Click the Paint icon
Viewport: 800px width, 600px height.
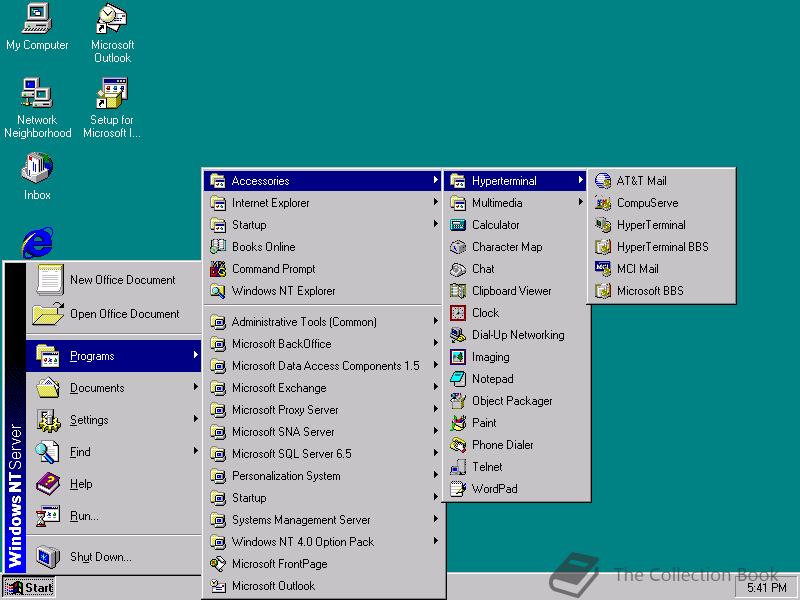coord(458,422)
